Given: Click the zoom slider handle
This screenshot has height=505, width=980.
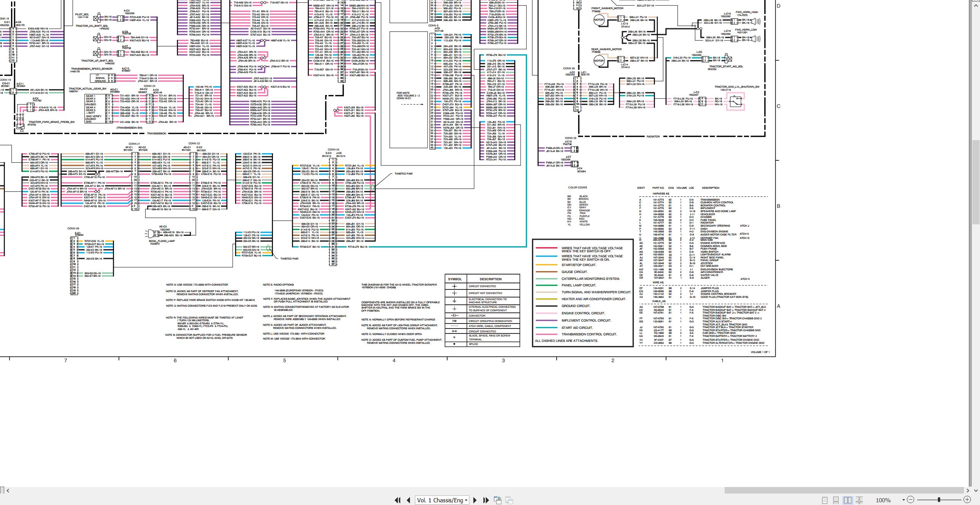Looking at the screenshot, I should tap(939, 500).
